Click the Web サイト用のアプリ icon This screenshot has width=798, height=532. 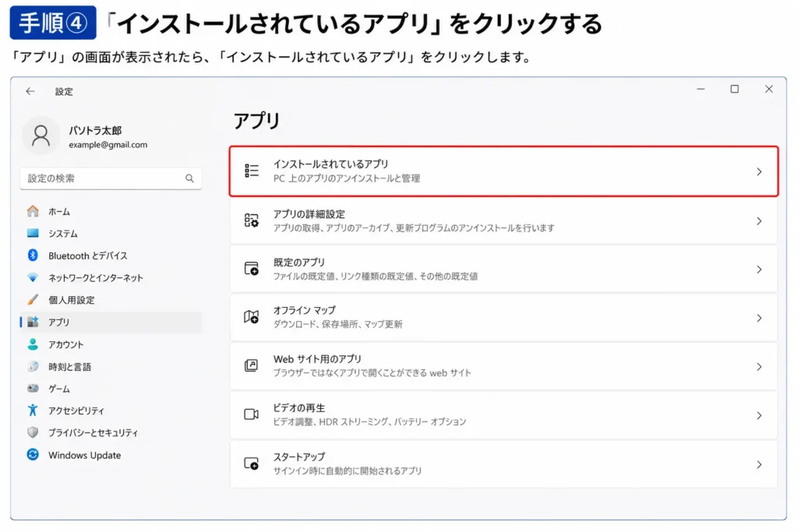coord(252,365)
